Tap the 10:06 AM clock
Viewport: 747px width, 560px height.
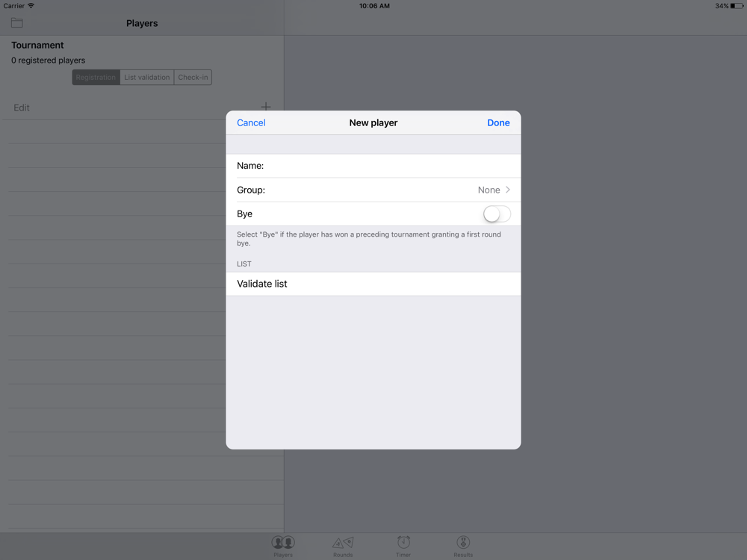[374, 6]
